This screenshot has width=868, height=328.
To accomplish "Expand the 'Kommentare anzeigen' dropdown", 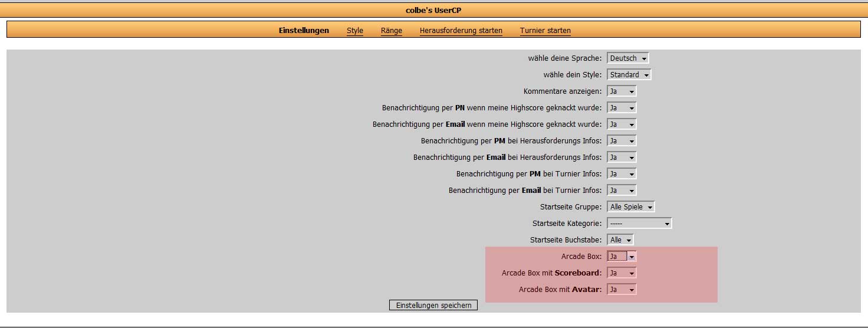I will [622, 91].
